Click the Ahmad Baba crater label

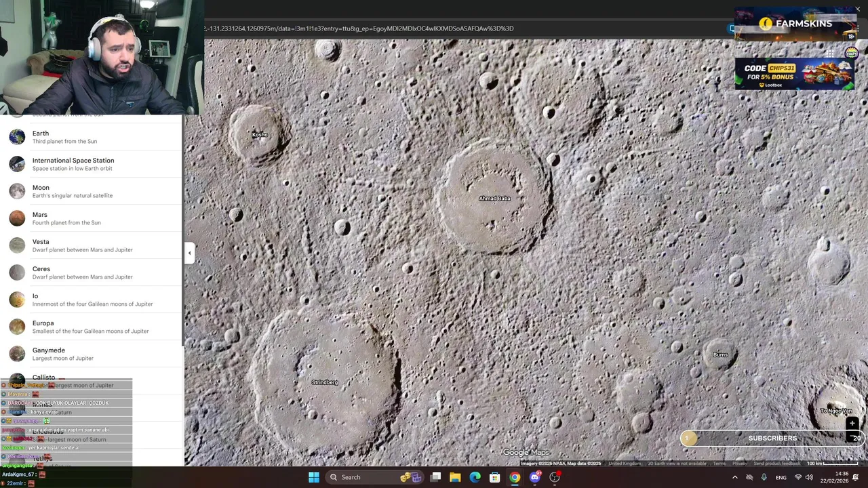(494, 199)
